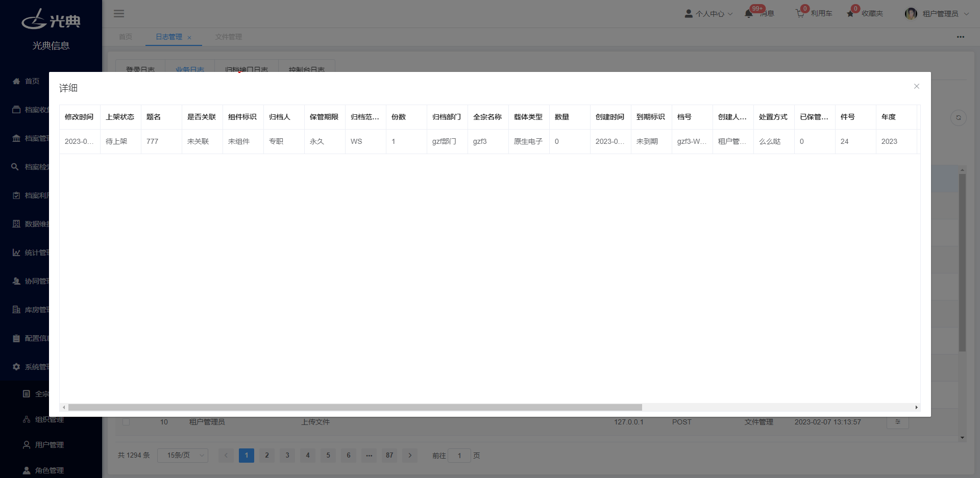Expand the 租户管理员 account dropdown arrow
980x478 pixels.
coord(966,14)
